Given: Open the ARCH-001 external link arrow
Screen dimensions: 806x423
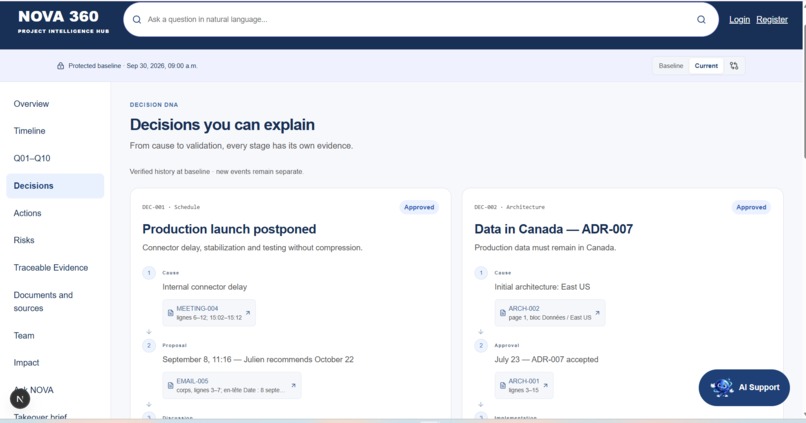Looking at the screenshot, I should point(545,385).
